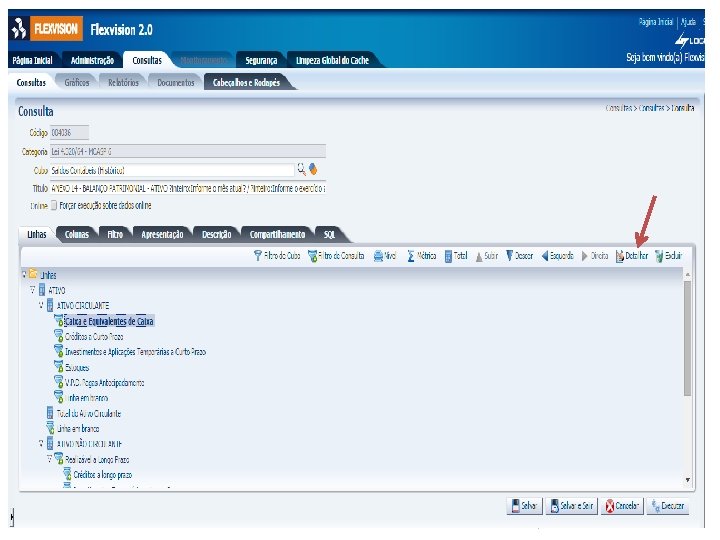Click the Código field

(x=69, y=133)
